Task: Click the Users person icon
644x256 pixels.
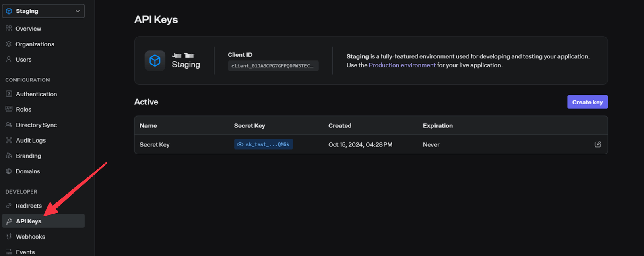Action: coord(9,59)
